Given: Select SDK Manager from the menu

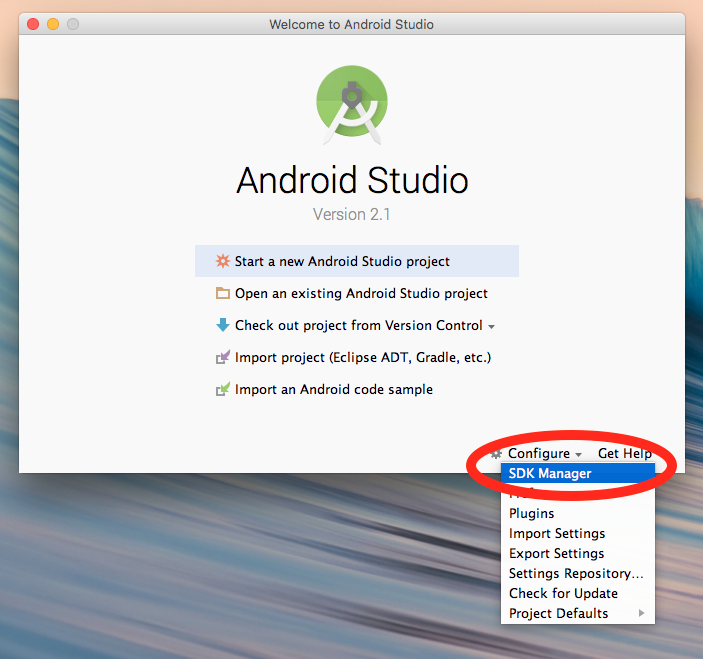Looking at the screenshot, I should (x=550, y=473).
